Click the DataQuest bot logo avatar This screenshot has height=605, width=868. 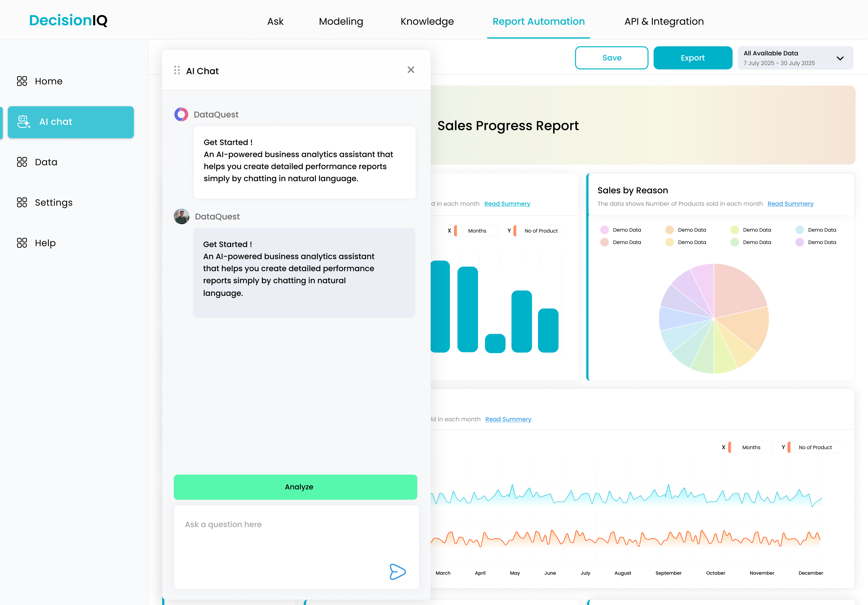click(181, 114)
